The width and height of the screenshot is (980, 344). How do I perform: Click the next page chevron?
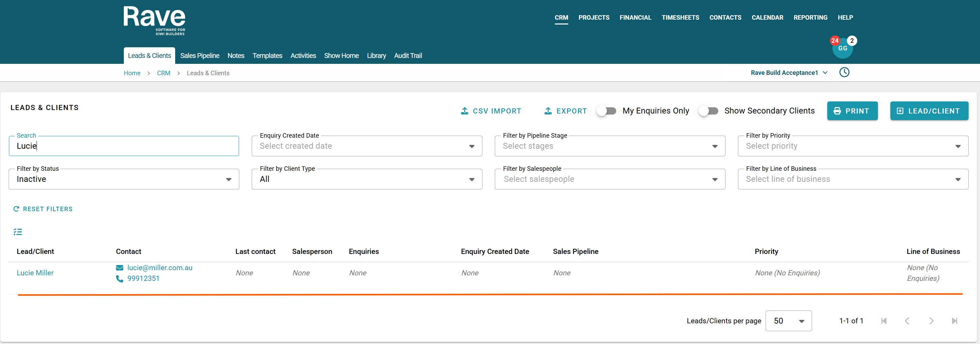coord(931,321)
